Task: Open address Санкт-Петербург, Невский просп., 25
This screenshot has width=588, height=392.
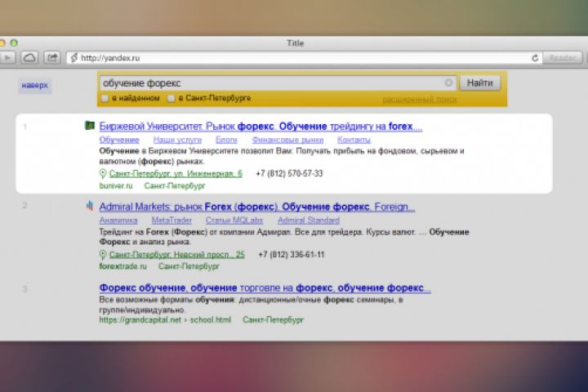Action: pos(177,255)
